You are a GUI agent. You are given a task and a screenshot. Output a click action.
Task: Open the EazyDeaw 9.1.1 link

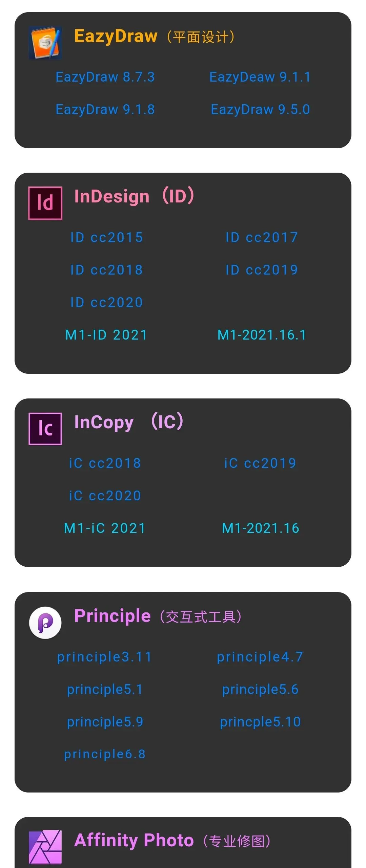tap(260, 77)
